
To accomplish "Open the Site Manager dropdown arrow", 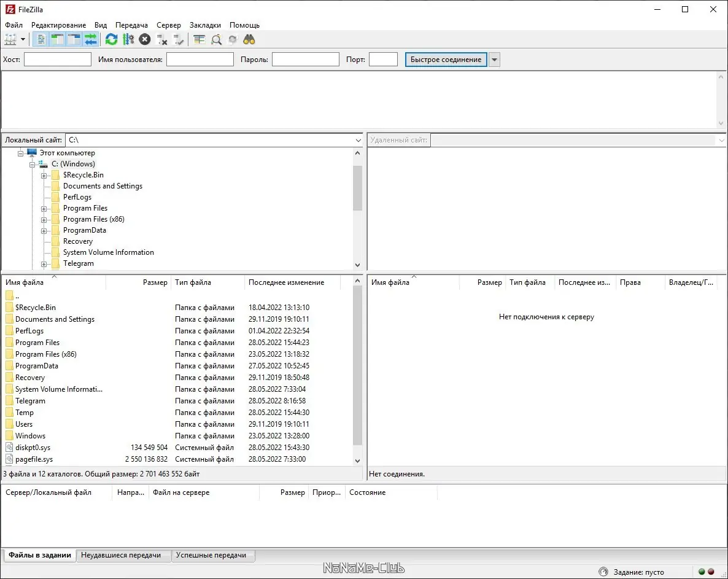I will pyautogui.click(x=23, y=39).
